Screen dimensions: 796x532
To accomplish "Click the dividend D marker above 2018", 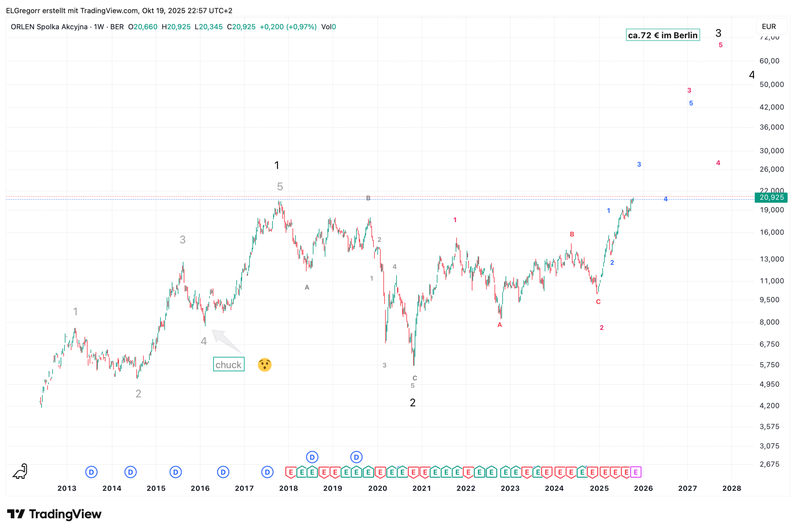I will (312, 457).
